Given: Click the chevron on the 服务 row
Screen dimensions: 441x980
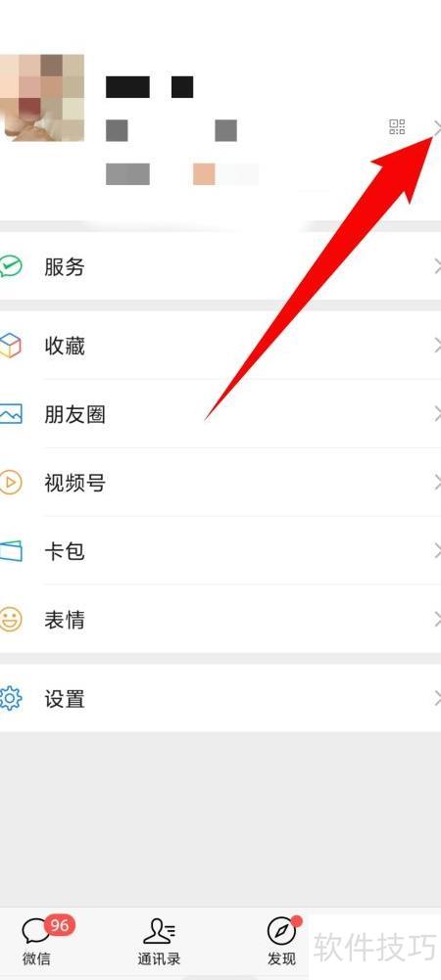Looking at the screenshot, I should (437, 267).
